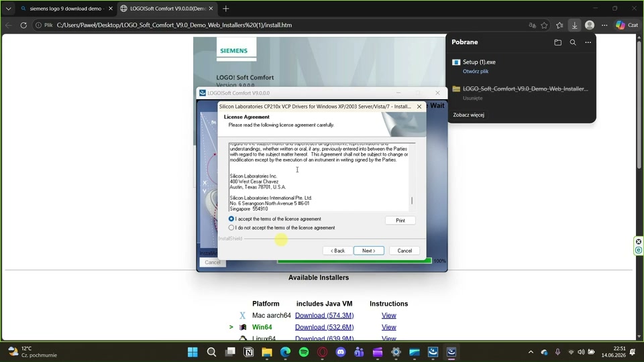644x362 pixels.
Task: Close the LOGO!Soft Comfort browser tab
Action: tap(211, 9)
